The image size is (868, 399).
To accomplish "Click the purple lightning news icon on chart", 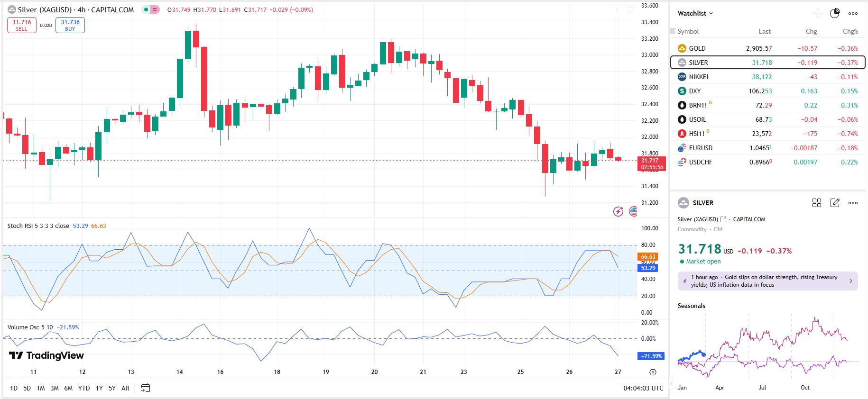I will coord(618,211).
